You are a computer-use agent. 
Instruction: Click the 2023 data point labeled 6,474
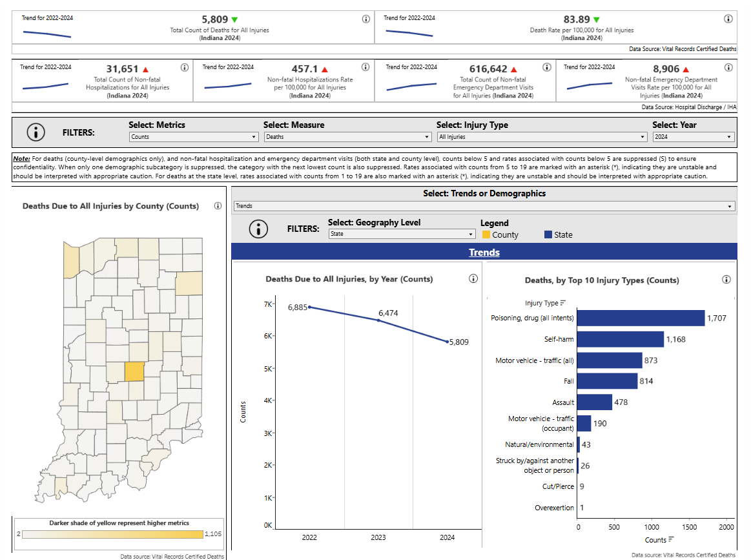(x=378, y=320)
